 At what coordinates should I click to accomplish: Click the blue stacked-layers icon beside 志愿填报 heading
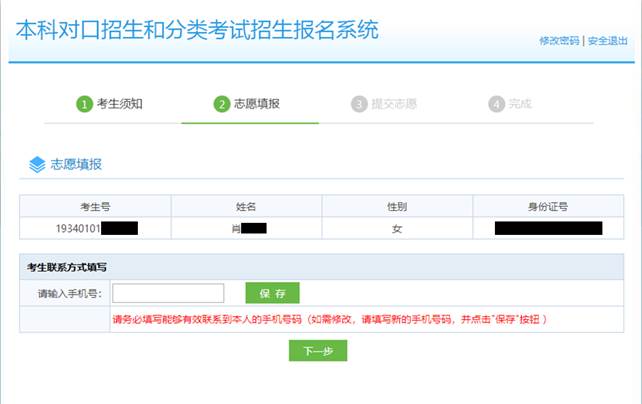(x=37, y=164)
